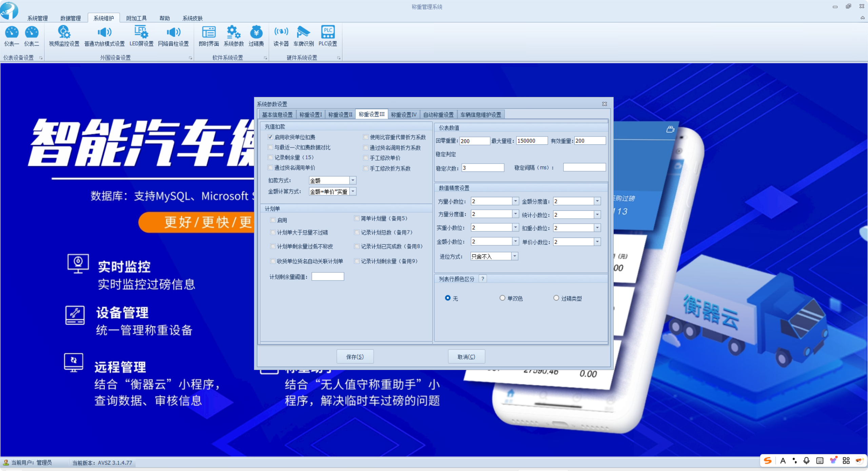Expand the 硬件系统设置 group launcher

tap(339, 58)
